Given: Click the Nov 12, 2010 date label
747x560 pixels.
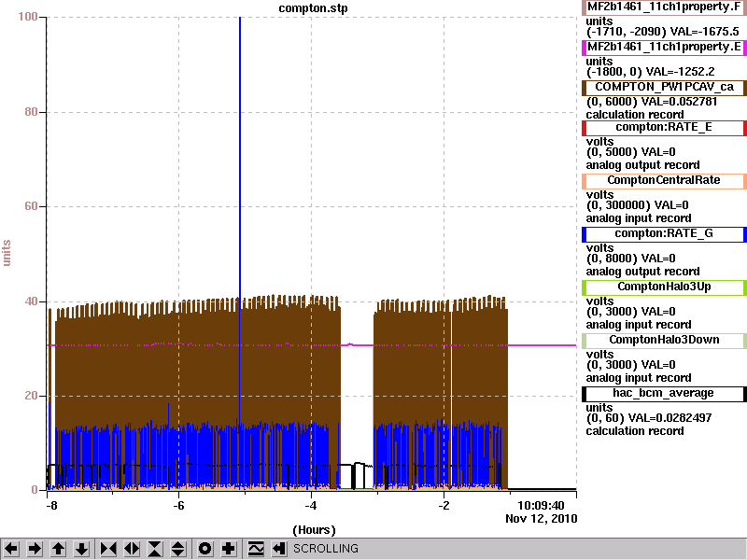Looking at the screenshot, I should 542,519.
